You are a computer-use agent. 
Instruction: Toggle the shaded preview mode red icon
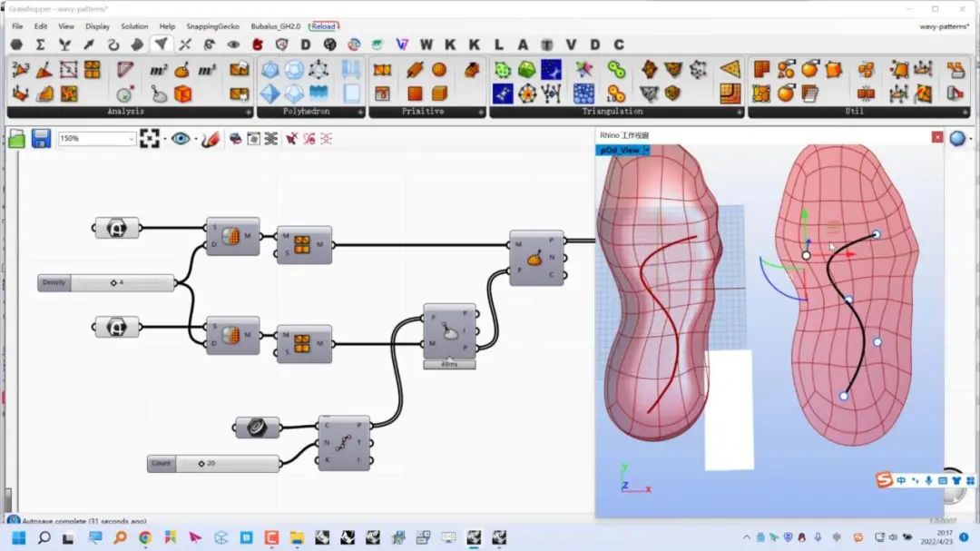pyautogui.click(x=236, y=139)
